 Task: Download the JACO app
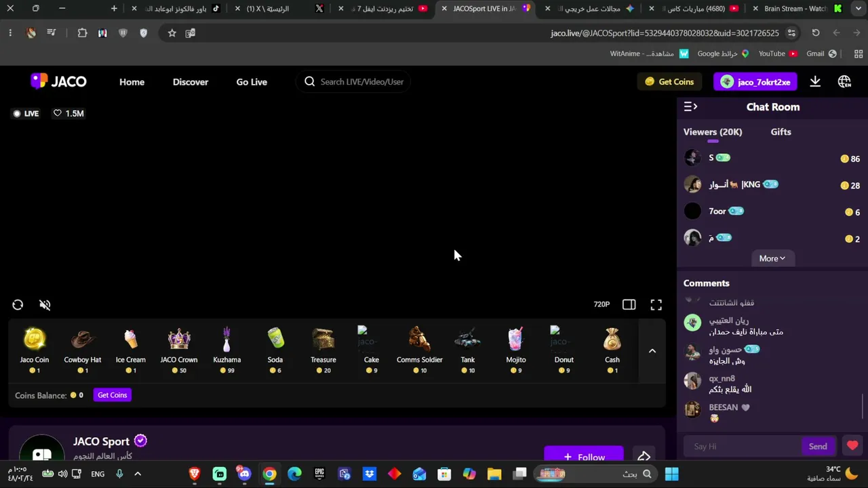coord(815,81)
